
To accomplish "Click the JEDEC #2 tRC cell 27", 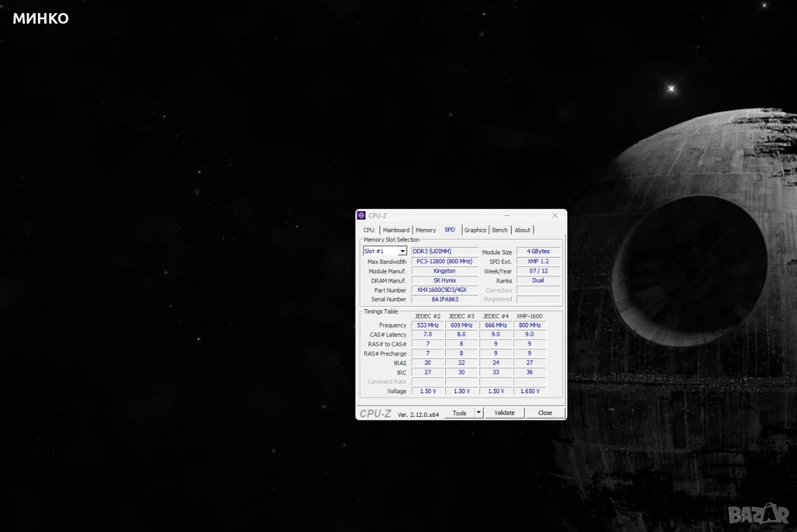I will point(428,372).
